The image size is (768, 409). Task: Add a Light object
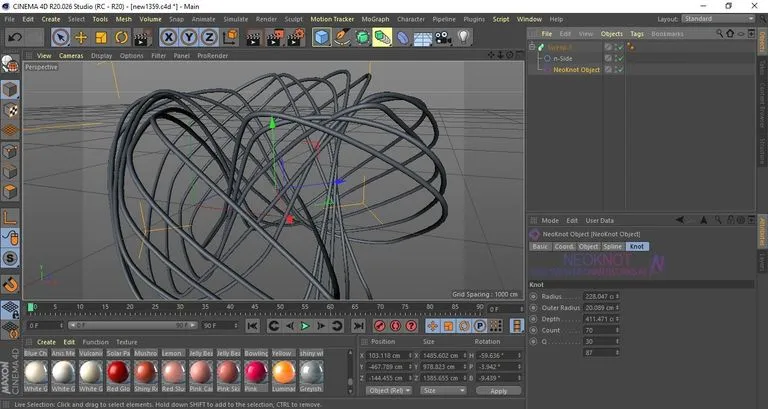click(463, 37)
